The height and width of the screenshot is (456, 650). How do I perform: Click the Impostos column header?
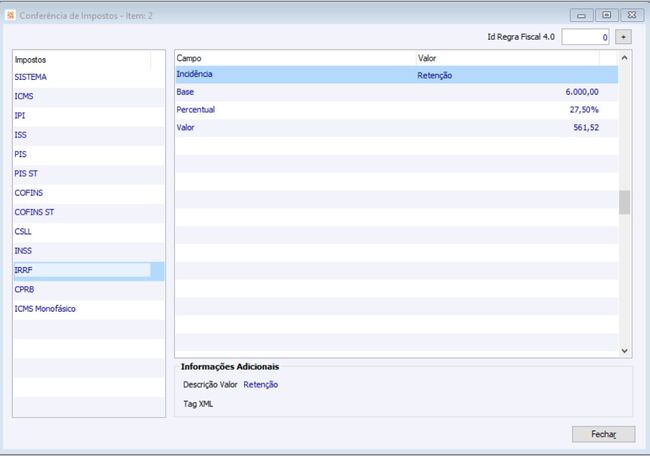(82, 60)
